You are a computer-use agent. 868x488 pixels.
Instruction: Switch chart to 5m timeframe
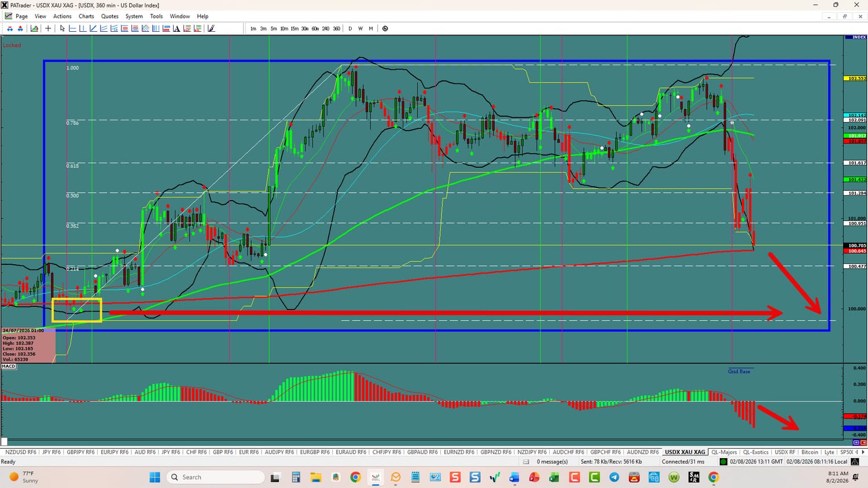(x=274, y=28)
